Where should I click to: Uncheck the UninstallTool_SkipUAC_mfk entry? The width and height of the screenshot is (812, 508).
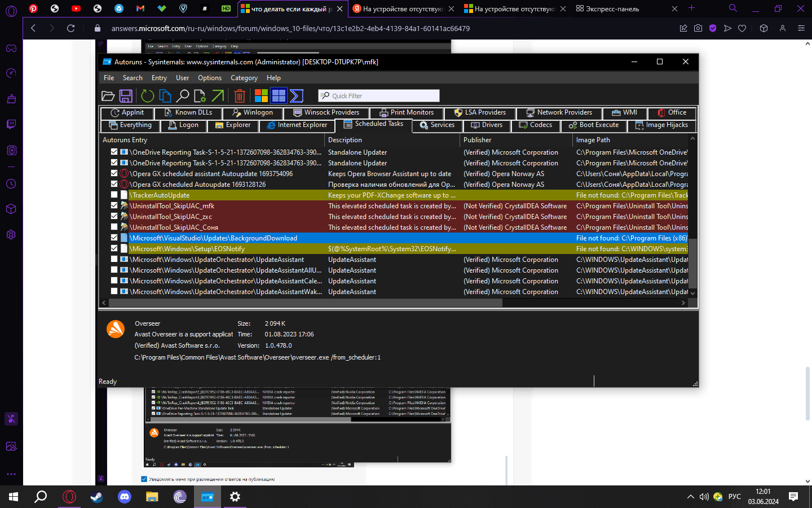click(x=114, y=205)
